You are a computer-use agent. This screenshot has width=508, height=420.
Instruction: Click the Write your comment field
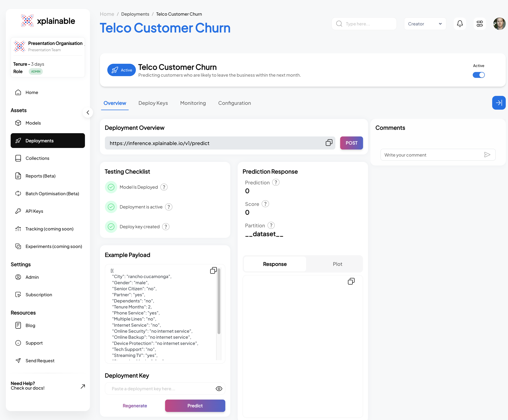[438, 155]
